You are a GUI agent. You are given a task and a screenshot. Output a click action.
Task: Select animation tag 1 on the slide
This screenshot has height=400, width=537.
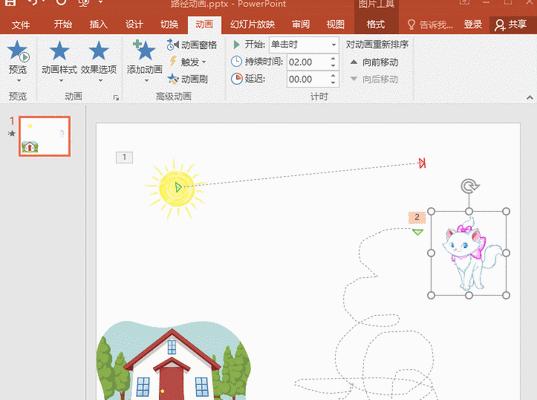point(124,157)
